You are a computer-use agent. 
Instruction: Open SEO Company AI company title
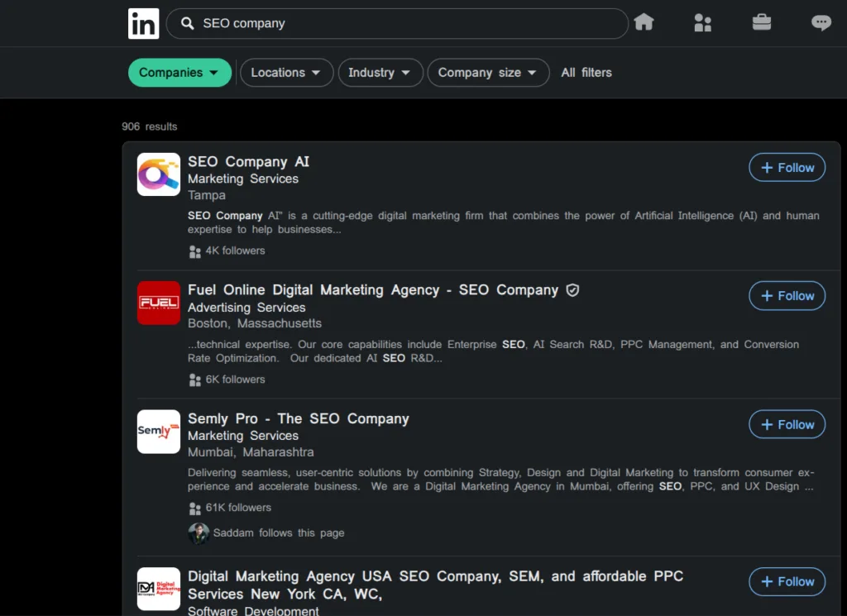point(248,161)
